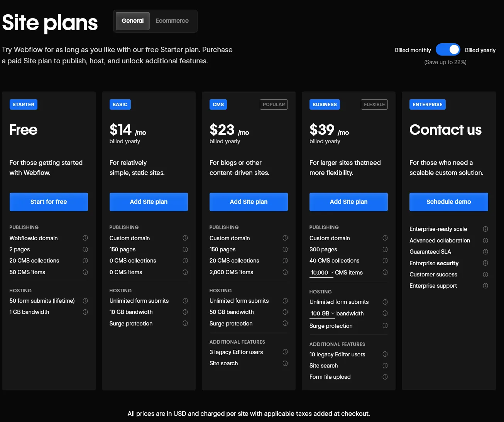Viewport: 504px width, 422px height.
Task: Click the Start for free button
Action: [49, 202]
